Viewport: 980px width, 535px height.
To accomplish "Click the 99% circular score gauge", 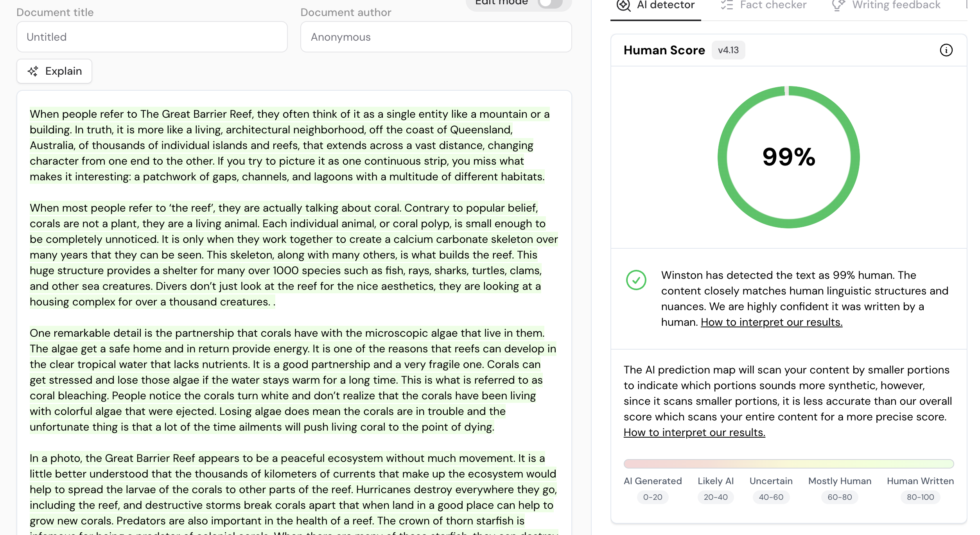I will (x=788, y=157).
